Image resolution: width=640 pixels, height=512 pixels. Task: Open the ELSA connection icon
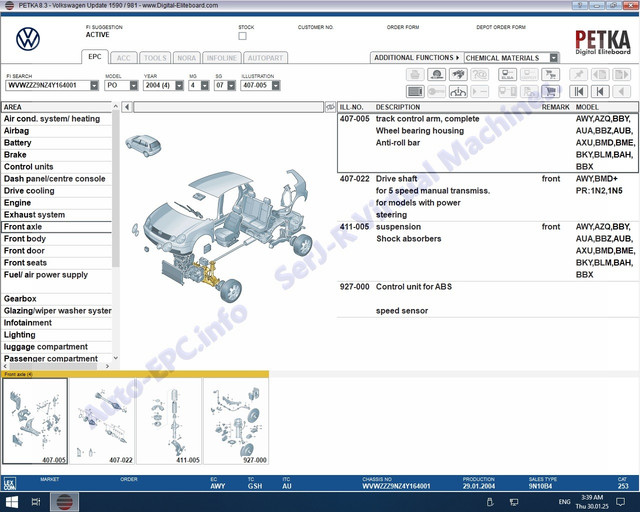507,75
